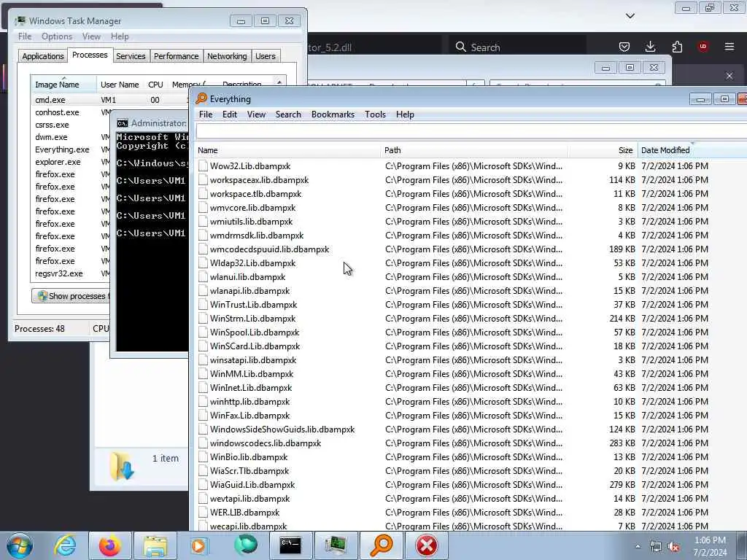
Task: Click the taskbar clock showing 1:06 PM
Action: pos(710,546)
